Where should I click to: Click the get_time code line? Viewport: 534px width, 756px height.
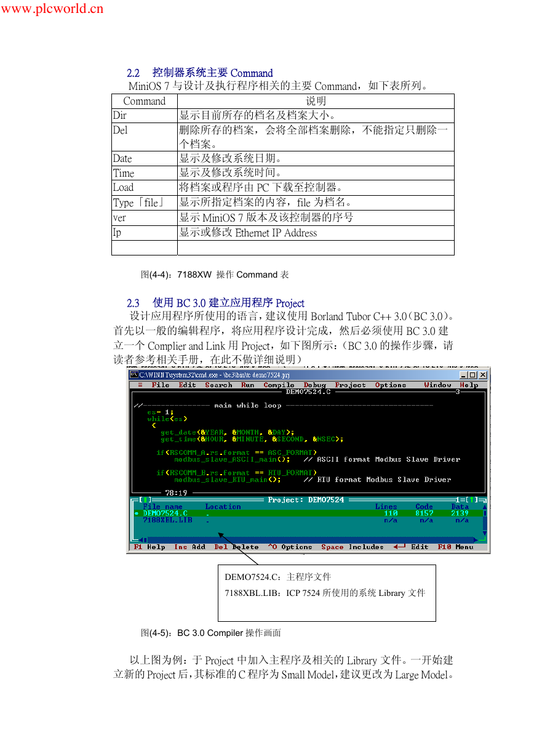tap(252, 439)
